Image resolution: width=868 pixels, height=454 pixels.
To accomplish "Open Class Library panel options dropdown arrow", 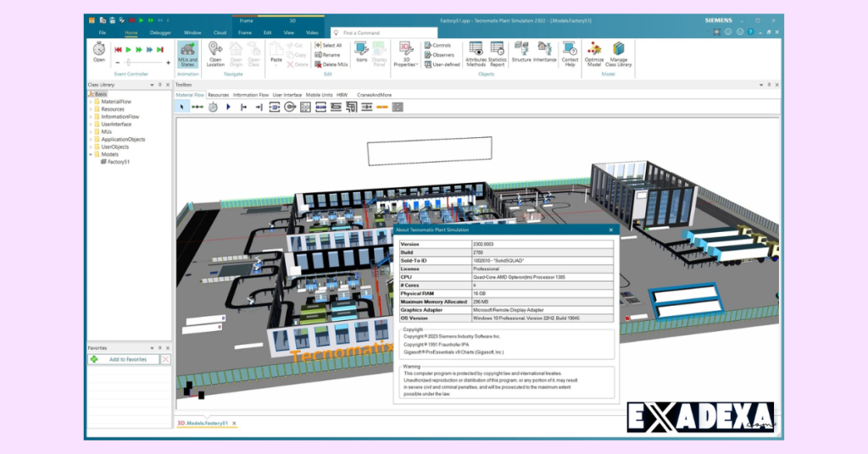I will (x=152, y=85).
